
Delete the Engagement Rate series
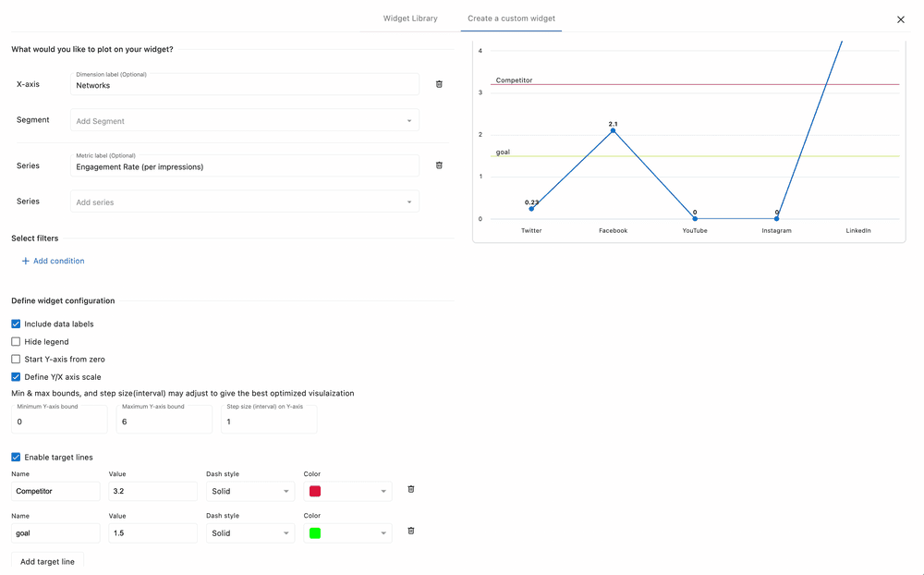click(x=439, y=165)
